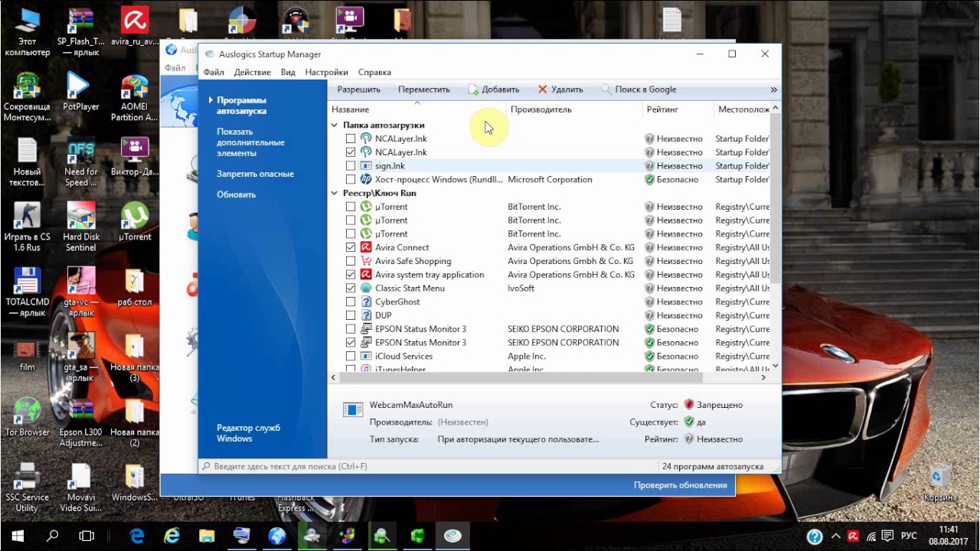Sort by the Местополож column header

coord(742,109)
